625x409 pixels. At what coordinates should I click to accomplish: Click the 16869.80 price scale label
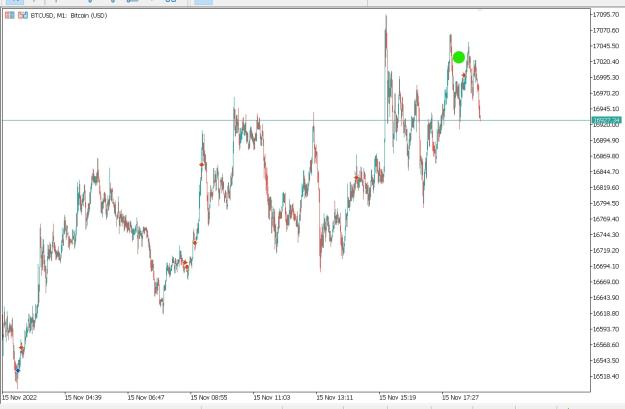606,156
